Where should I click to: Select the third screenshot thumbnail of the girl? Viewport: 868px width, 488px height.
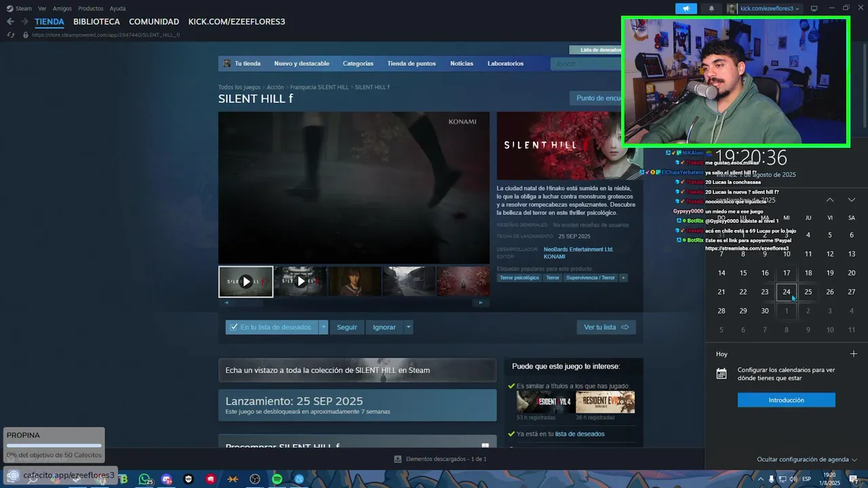[x=355, y=281]
